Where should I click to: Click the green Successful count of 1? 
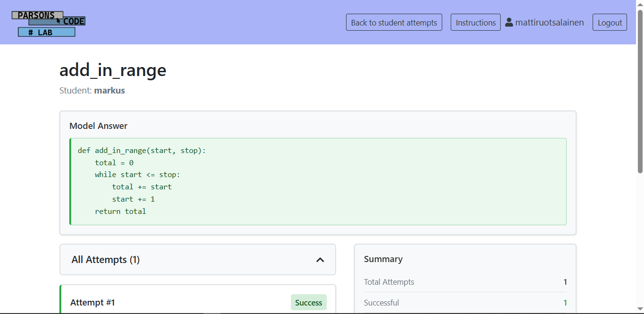[x=565, y=302]
